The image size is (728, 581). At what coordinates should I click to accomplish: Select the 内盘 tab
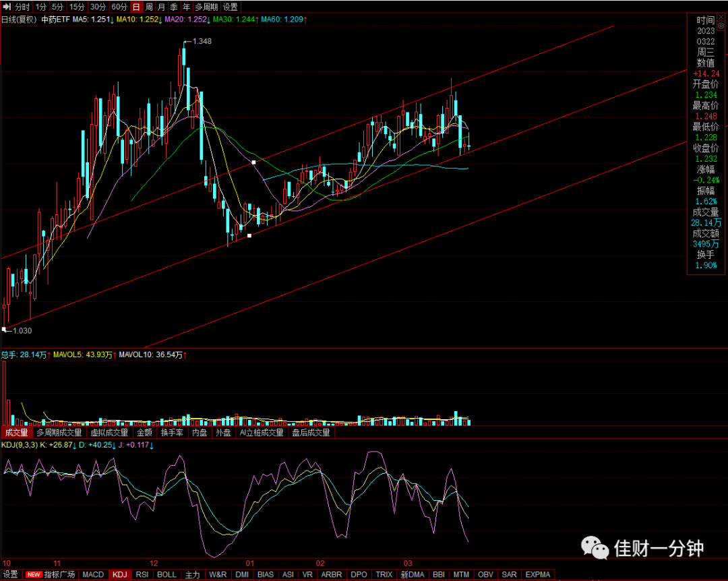click(x=200, y=433)
